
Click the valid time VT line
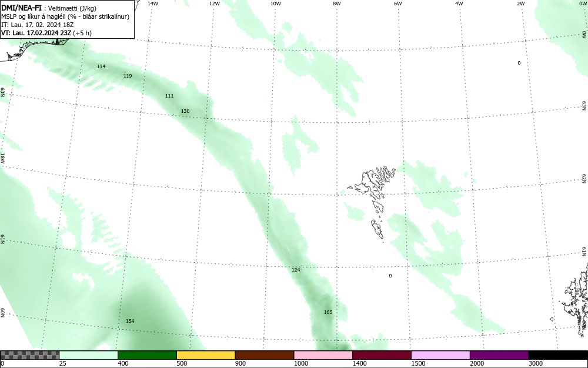tap(46, 33)
